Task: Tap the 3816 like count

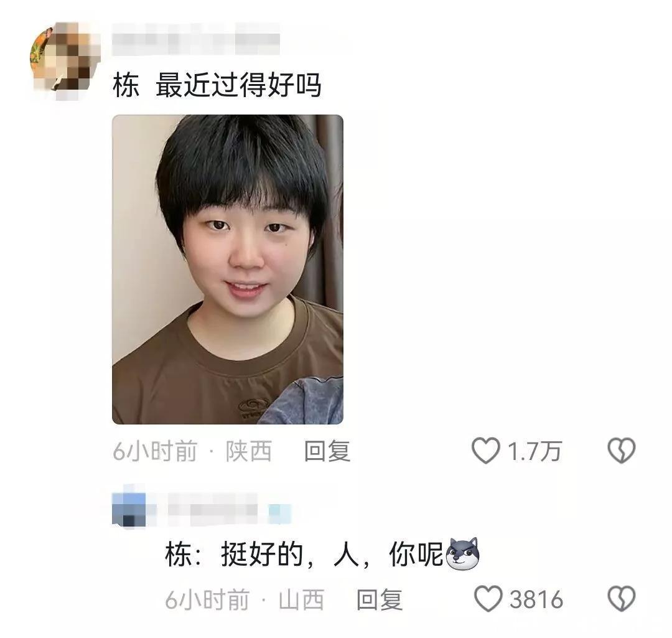Action: click(536, 599)
